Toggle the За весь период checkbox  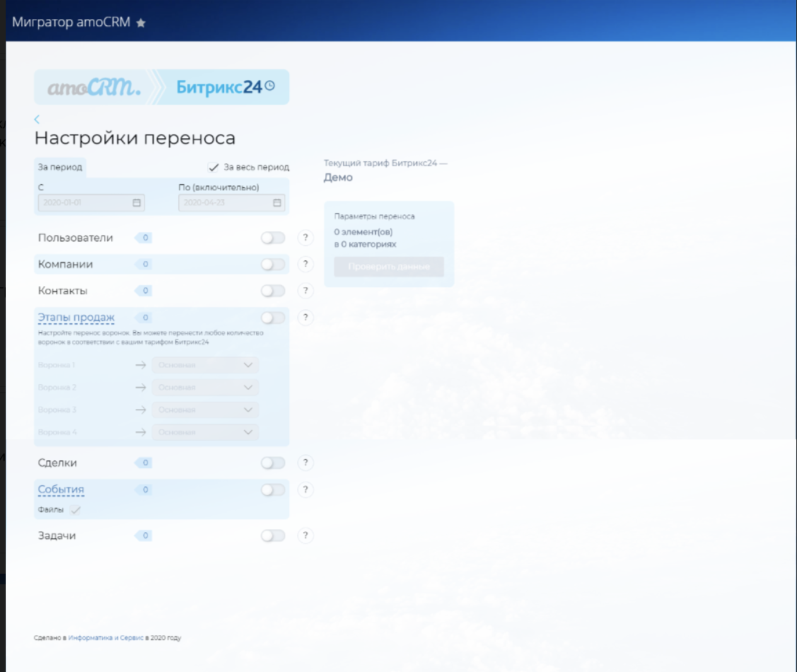pyautogui.click(x=214, y=167)
